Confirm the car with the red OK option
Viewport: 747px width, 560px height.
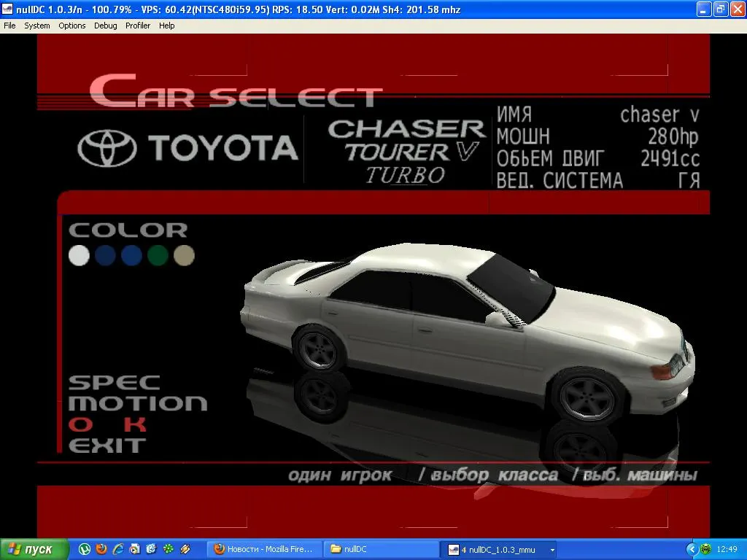coord(108,424)
